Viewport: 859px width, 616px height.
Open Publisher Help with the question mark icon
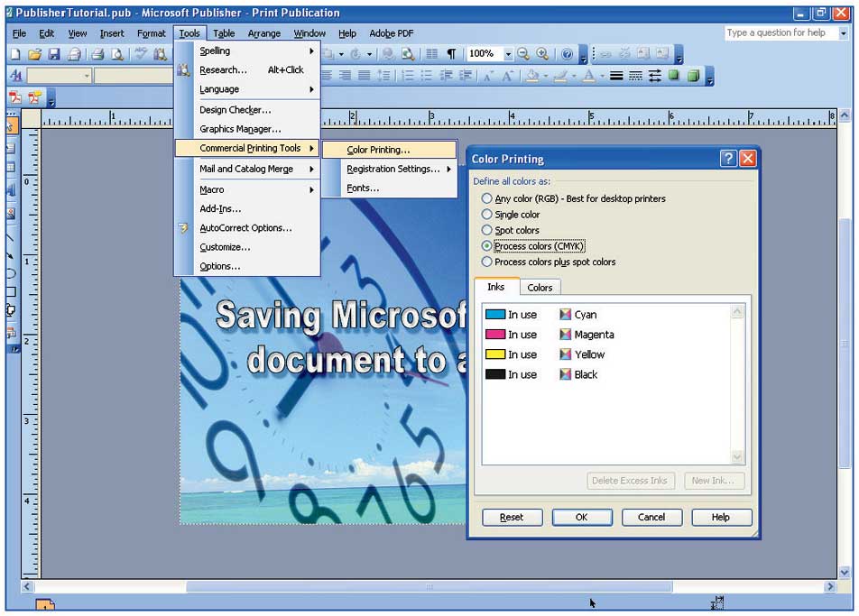point(567,53)
